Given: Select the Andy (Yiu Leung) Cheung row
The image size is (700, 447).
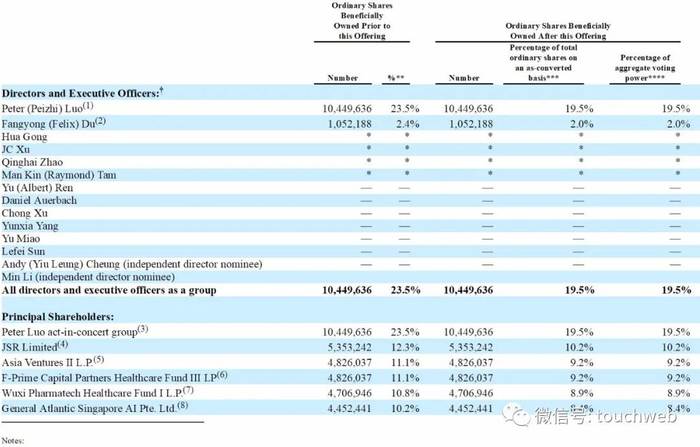Looking at the screenshot, I should pyautogui.click(x=350, y=264).
